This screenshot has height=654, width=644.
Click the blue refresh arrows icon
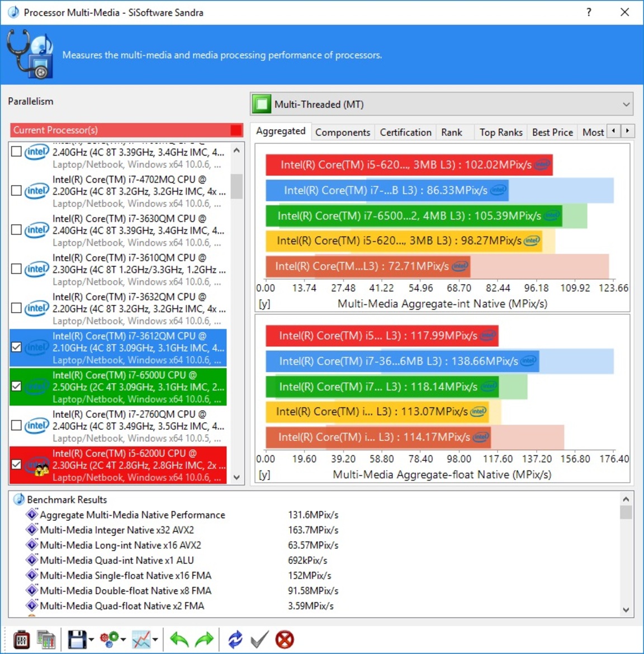click(235, 639)
